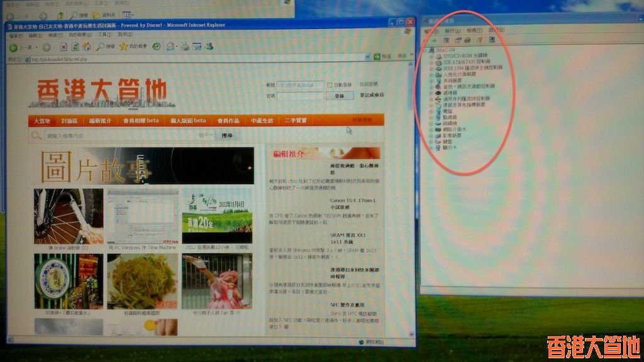
Task: Click the UID/username input field
Action: [300, 84]
